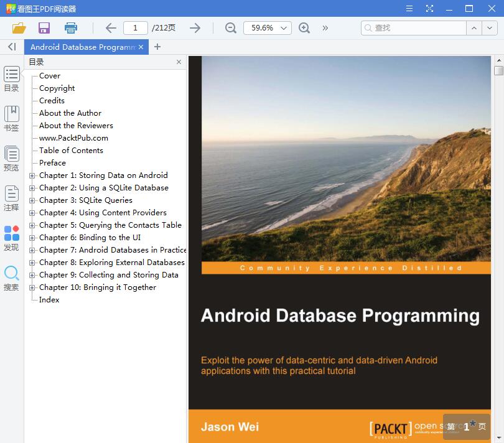Screen dimensions: 504x443
Task: Expand Chapter 1: Storing Data on Android
Action: [x=32, y=175]
